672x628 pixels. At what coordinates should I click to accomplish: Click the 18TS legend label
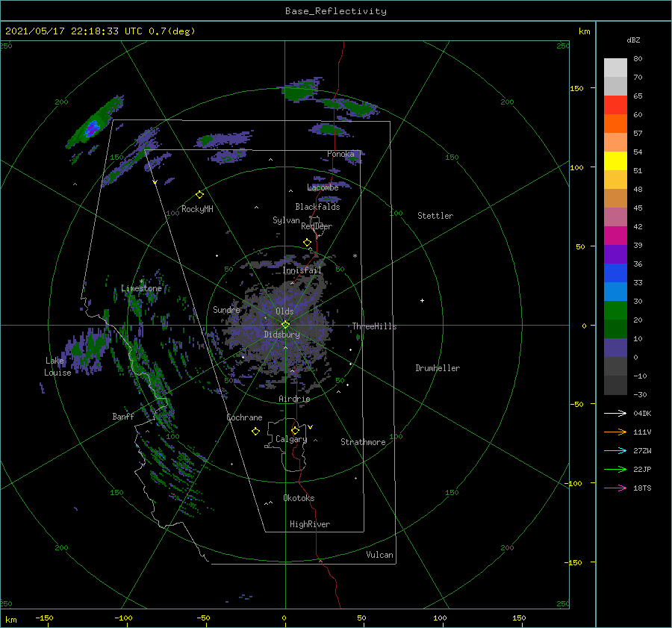(x=642, y=488)
